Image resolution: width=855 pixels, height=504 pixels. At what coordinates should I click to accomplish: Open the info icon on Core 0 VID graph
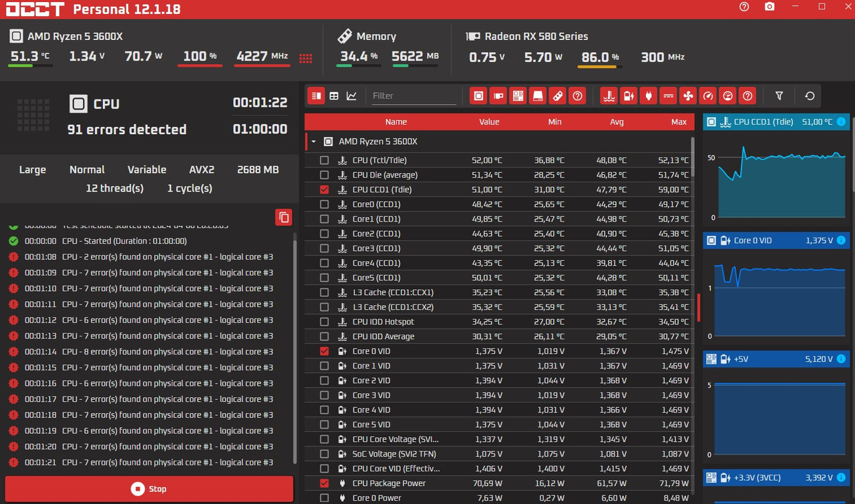[841, 240]
